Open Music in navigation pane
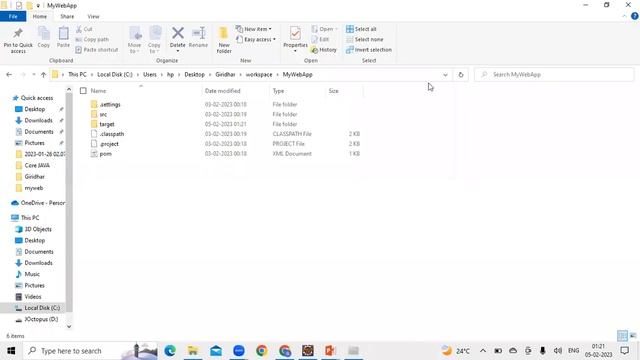The width and height of the screenshot is (640, 360). coord(32,274)
